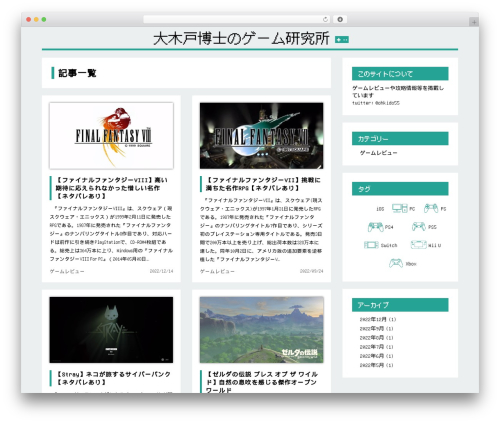This screenshot has width=500, height=423.
Task: Click the date 2022/09/24 on FF VII card
Action: pyautogui.click(x=311, y=271)
